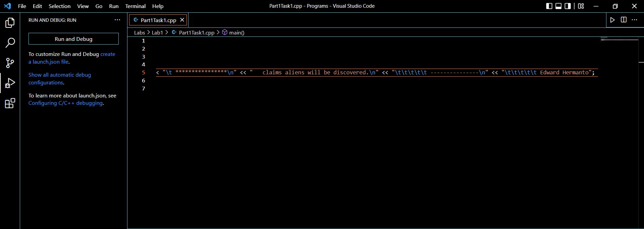Click Show all automatic debug configurations link
644x229 pixels.
click(x=60, y=79)
